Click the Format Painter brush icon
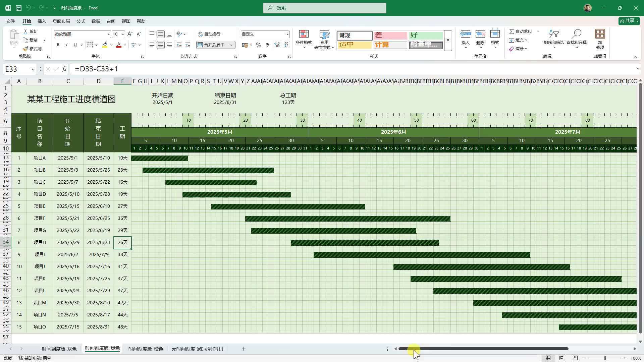Viewport: 644px width, 362px height. coord(26,49)
